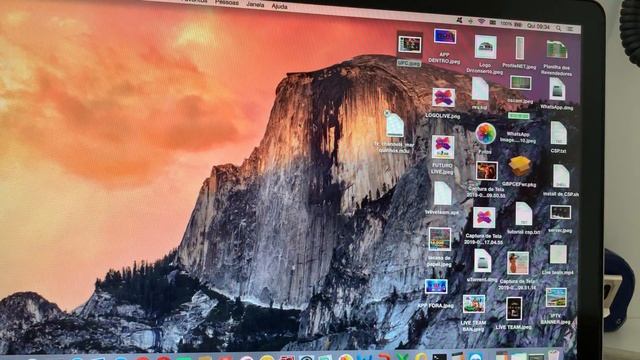Select the WhatsApp Image jpeg file label
Screen dimensions: 640x360
pos(518,137)
